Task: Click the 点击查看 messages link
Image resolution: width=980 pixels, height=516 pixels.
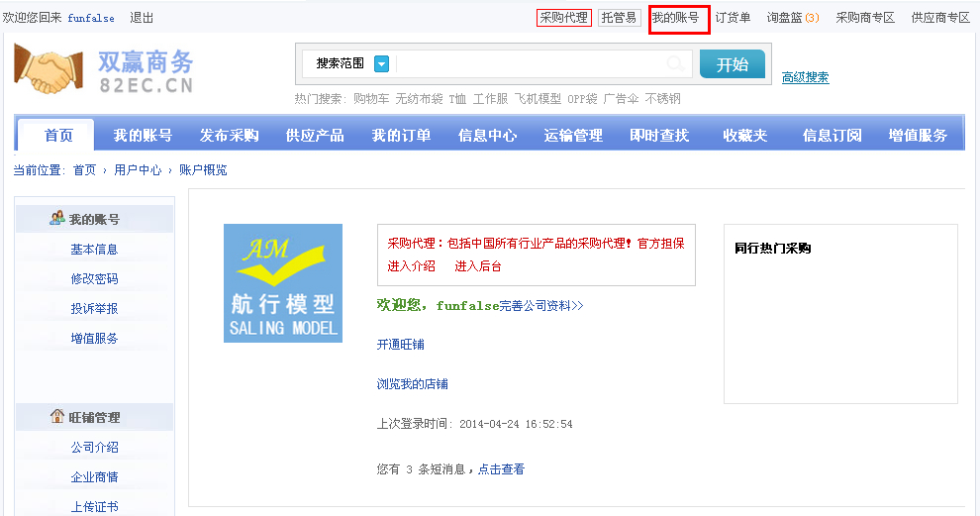Action: [x=501, y=469]
